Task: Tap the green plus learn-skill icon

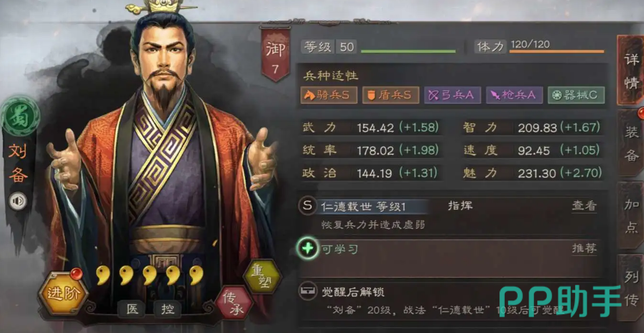Action: coord(308,249)
